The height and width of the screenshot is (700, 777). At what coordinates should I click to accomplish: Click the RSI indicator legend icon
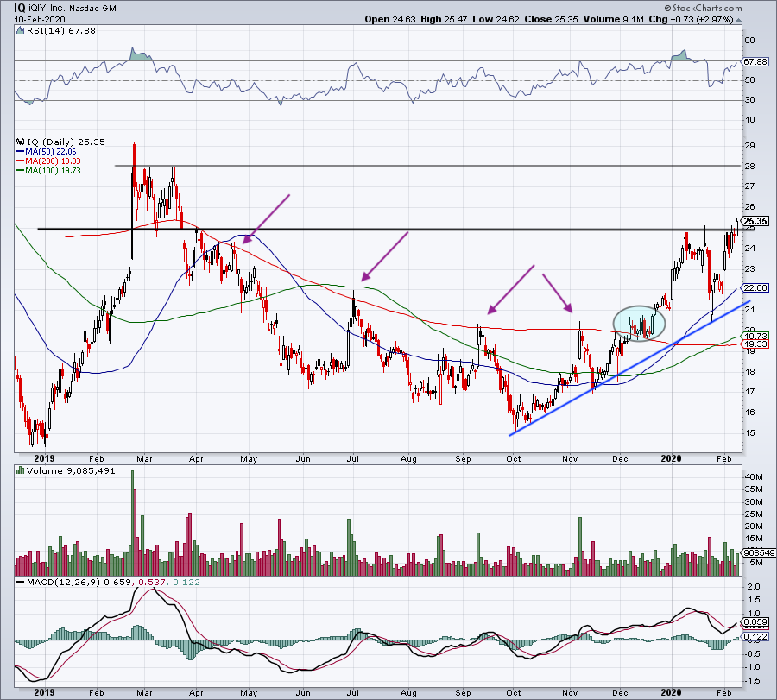(x=20, y=31)
